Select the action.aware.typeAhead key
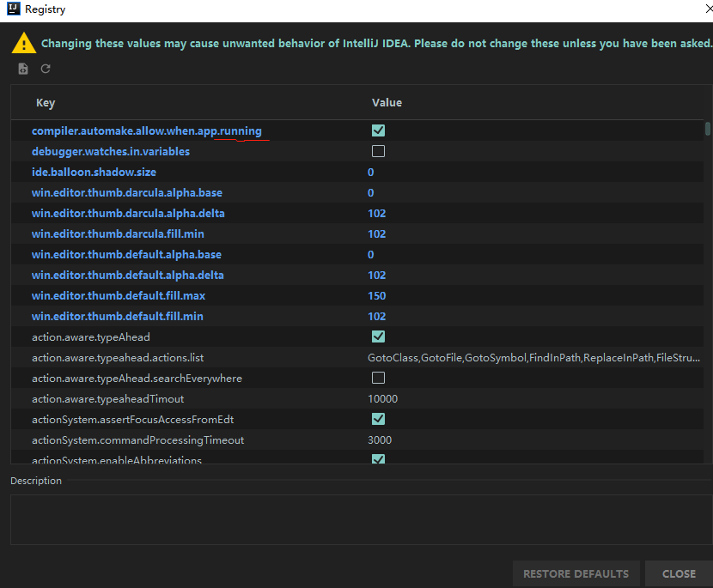 [x=90, y=337]
